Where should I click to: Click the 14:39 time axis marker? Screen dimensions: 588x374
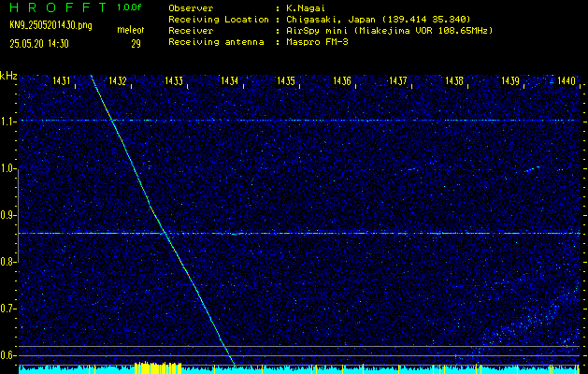tap(510, 80)
